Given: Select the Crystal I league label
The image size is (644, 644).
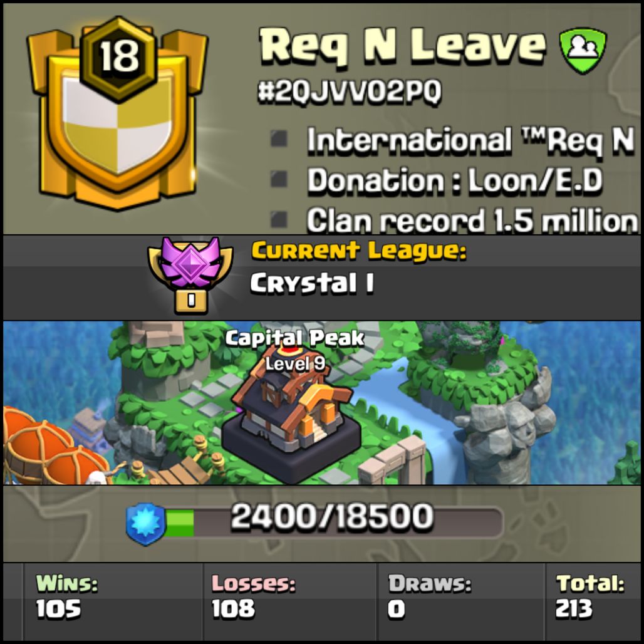Looking at the screenshot, I should pos(312,283).
